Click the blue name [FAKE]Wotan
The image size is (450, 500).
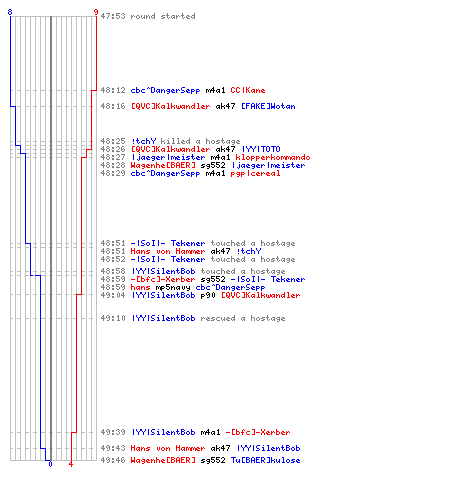(268, 106)
